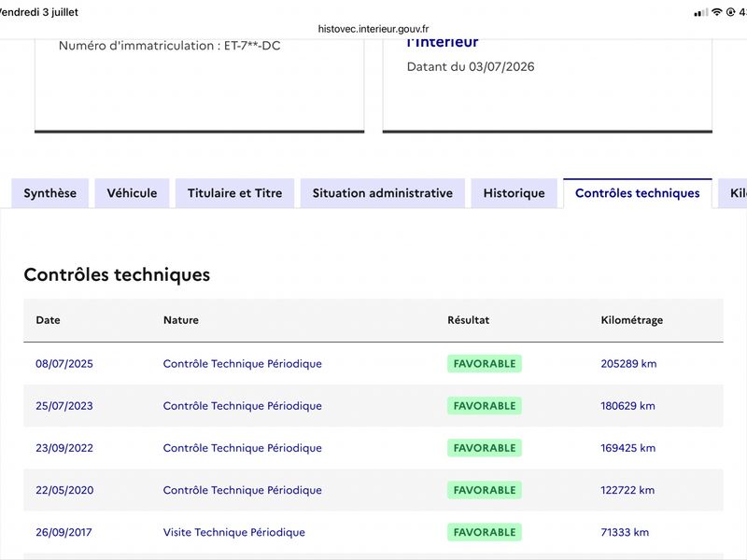747x560 pixels.
Task: Click the 08/07/2025 inspection date
Action: pyautogui.click(x=64, y=364)
